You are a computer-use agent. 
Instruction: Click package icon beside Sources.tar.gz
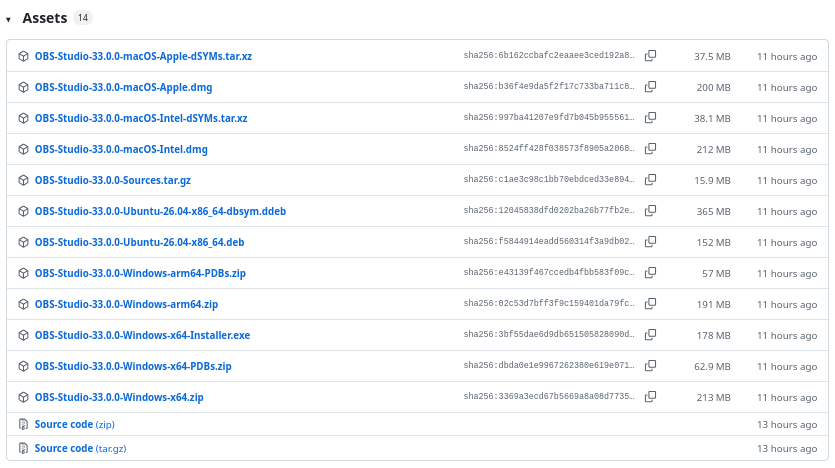[x=23, y=180]
